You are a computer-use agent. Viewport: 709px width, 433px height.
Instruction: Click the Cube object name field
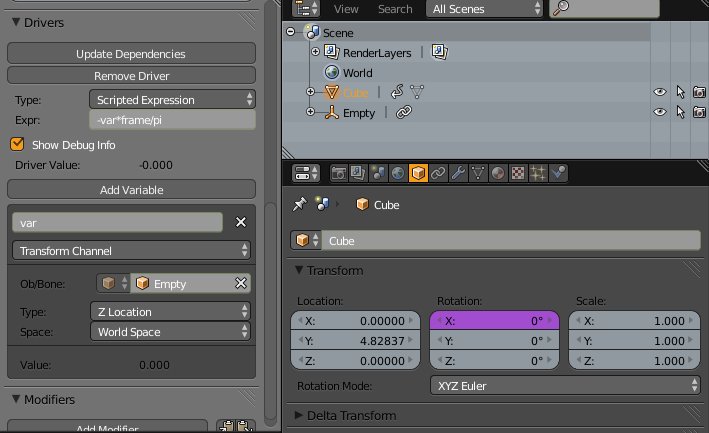(x=511, y=240)
